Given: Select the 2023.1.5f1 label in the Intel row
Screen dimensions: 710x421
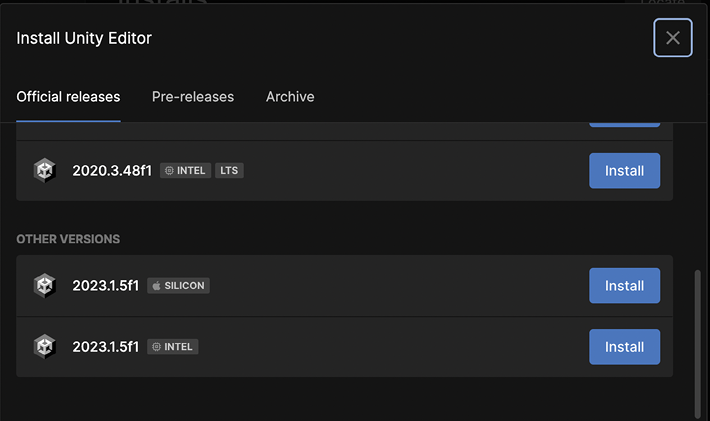Looking at the screenshot, I should click(x=106, y=347).
